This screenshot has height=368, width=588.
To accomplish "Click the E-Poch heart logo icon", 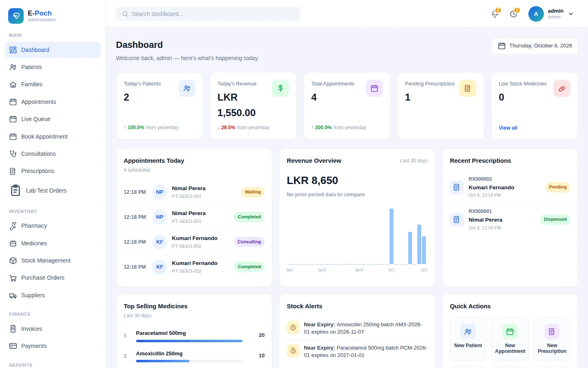I will tap(16, 16).
